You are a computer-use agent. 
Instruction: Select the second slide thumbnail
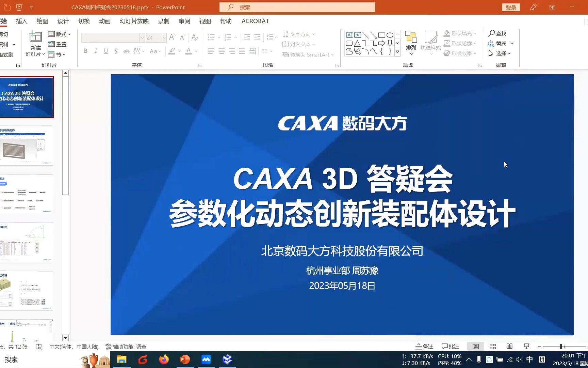(27, 146)
